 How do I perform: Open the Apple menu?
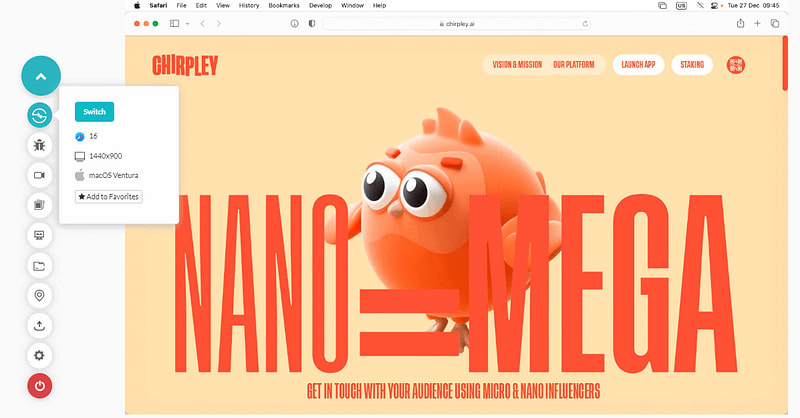[x=137, y=6]
